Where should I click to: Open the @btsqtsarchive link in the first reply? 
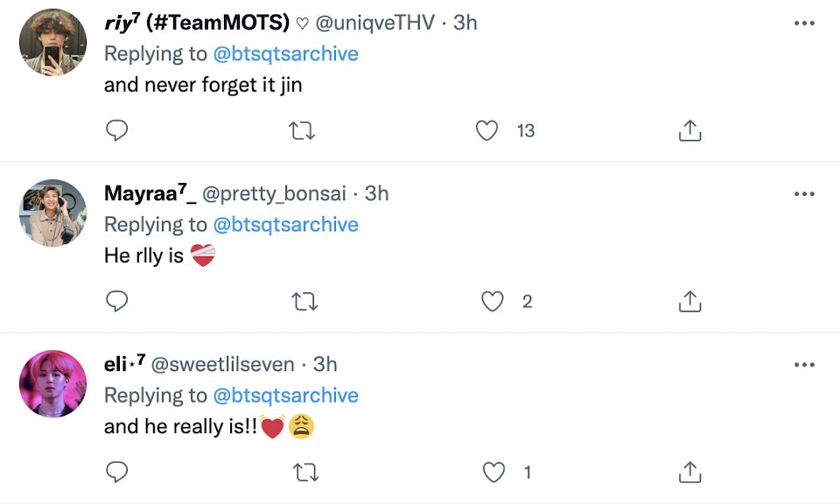click(285, 54)
